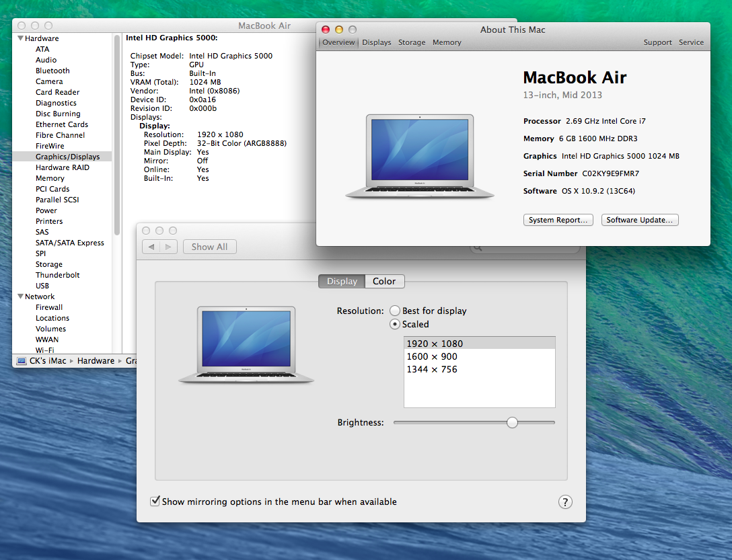
Task: Select Thunderbolt in the Hardware list
Action: click(x=58, y=275)
